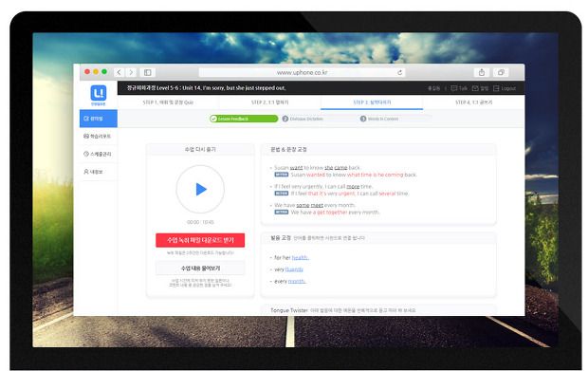Click the Tongue Twister section heading

tap(289, 310)
